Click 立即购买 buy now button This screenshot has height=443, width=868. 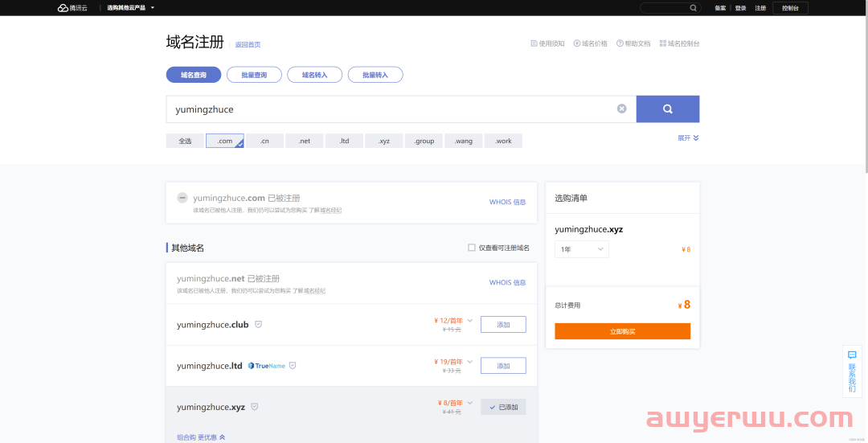pyautogui.click(x=622, y=331)
